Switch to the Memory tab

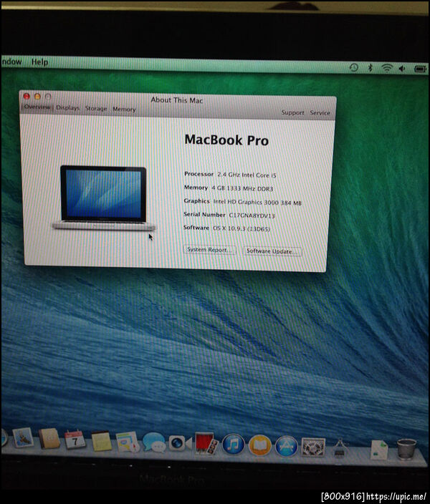(124, 109)
